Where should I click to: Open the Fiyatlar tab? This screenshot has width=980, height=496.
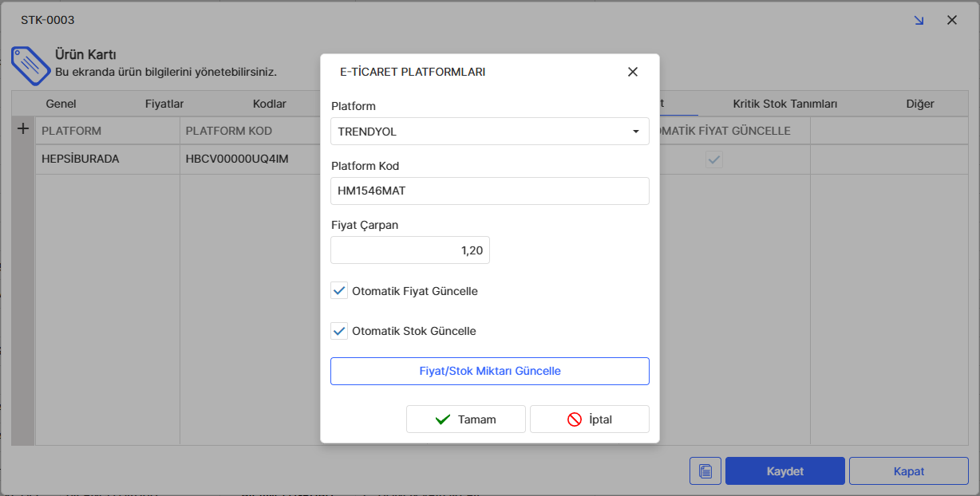click(x=164, y=104)
